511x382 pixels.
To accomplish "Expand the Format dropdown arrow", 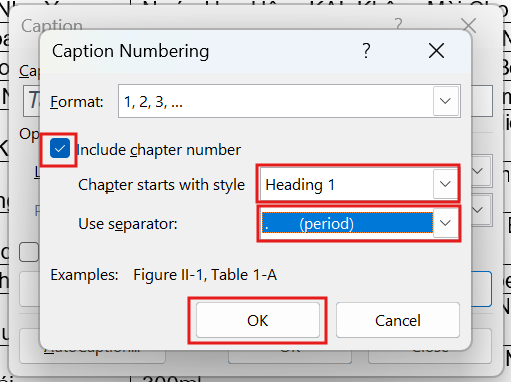I will [445, 101].
